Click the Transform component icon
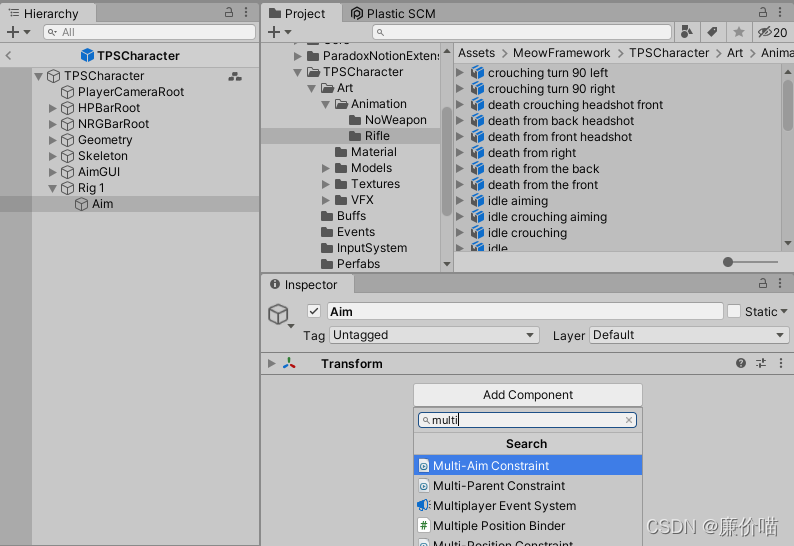 tap(289, 363)
